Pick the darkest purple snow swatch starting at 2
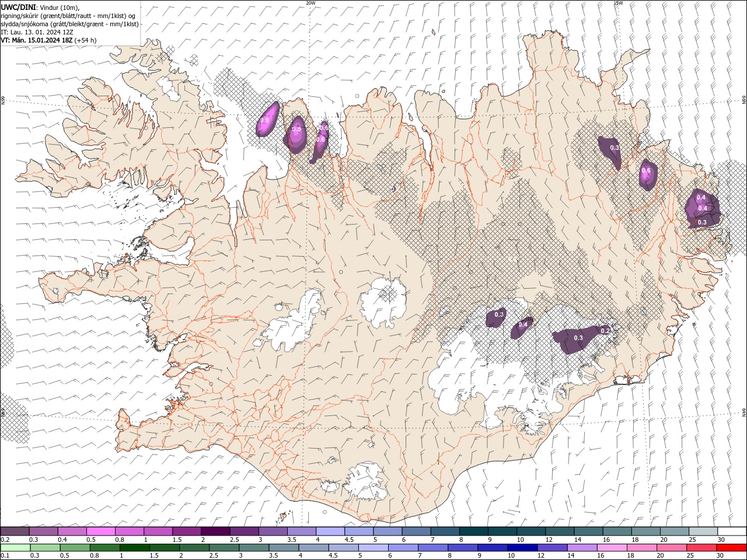The width and height of the screenshot is (747, 560). click(215, 531)
